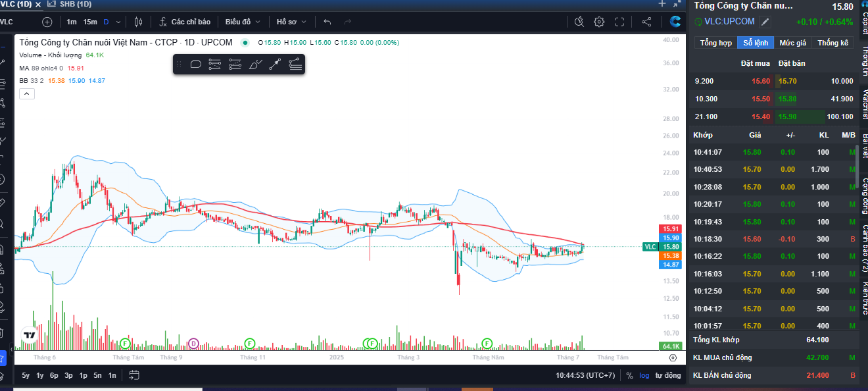868x391 pixels.
Task: Set time range to 5n
Action: click(x=97, y=375)
